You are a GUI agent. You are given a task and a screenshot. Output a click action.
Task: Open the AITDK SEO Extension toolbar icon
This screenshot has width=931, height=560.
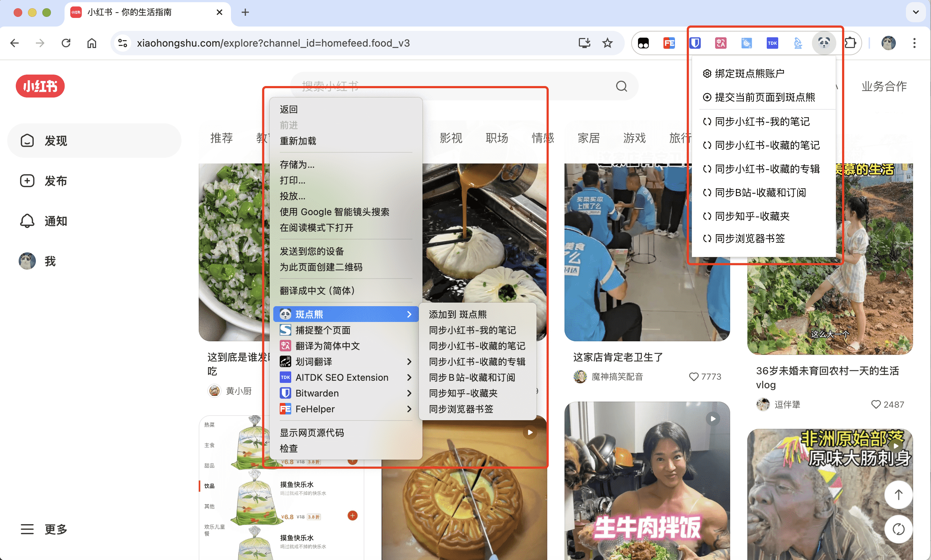pos(772,43)
